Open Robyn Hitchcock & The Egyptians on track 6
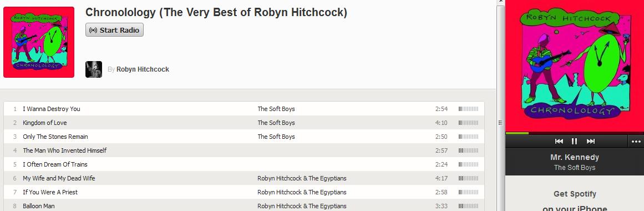Image resolution: width=644 pixels, height=211 pixels. [x=302, y=178]
